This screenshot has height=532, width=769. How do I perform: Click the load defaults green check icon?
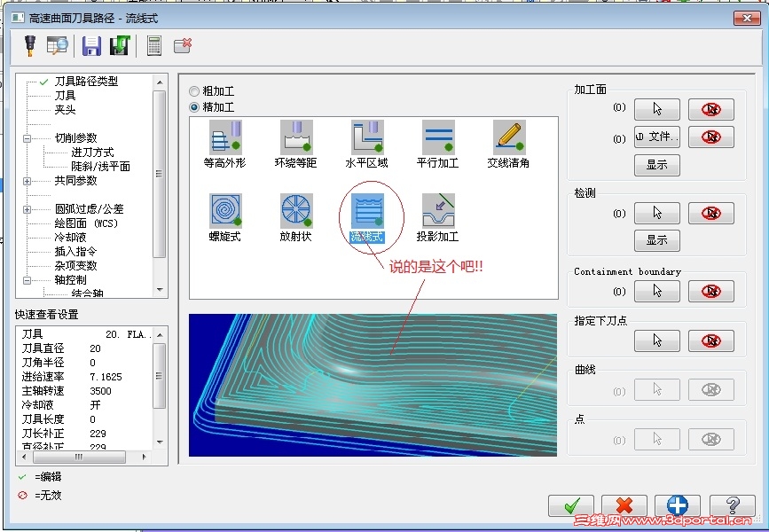(120, 45)
